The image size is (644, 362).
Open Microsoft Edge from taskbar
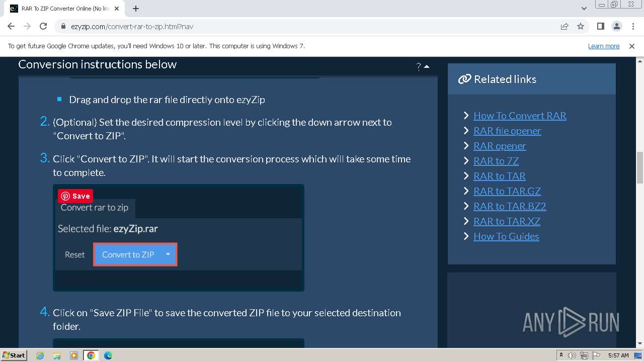click(108, 355)
